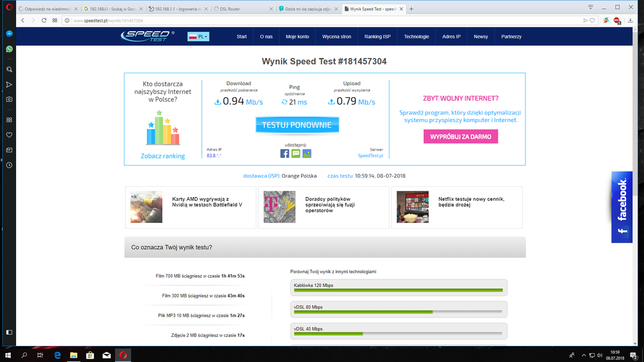Click the TESTUJ PONOWNIE button
The image size is (644, 362).
point(297,125)
